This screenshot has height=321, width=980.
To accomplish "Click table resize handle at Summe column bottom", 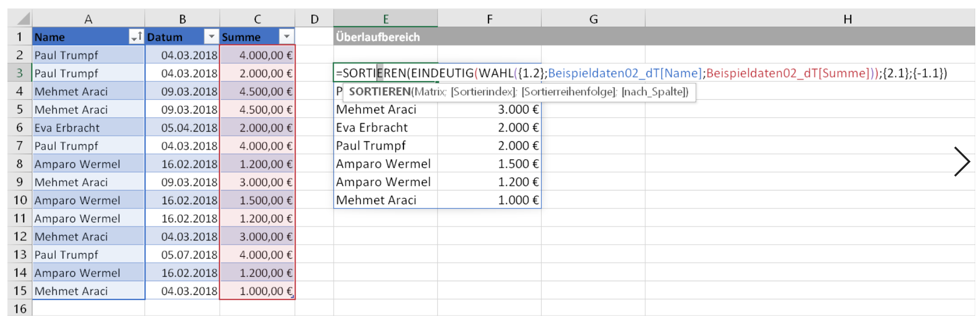I will click(292, 297).
